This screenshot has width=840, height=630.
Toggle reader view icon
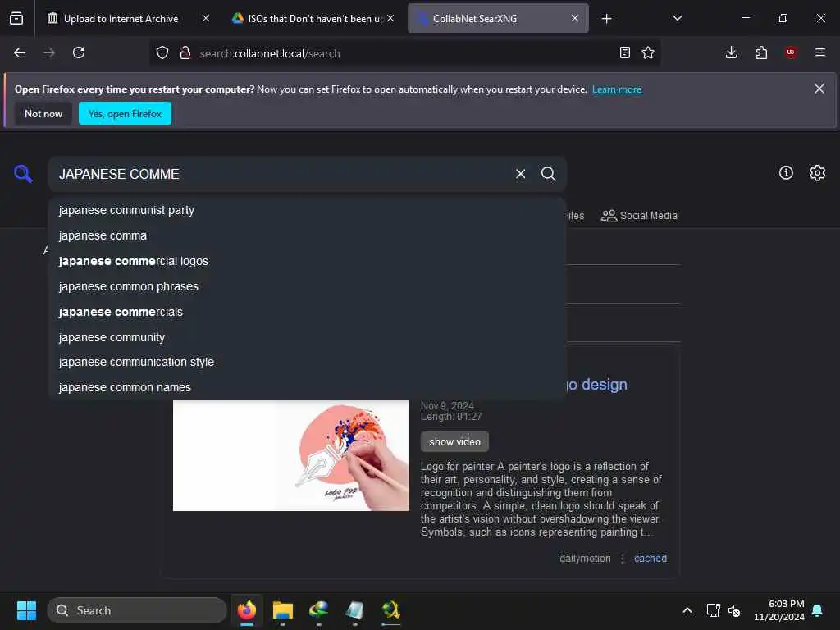click(624, 52)
